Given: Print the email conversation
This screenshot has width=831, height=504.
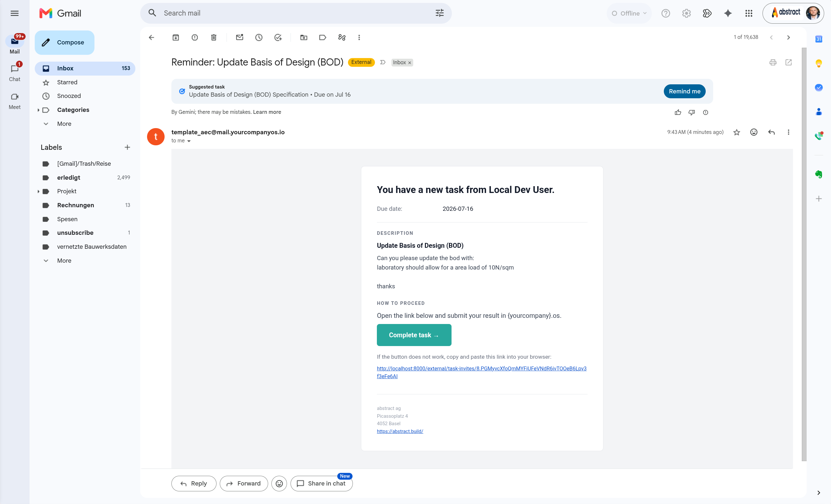Looking at the screenshot, I should click(773, 62).
